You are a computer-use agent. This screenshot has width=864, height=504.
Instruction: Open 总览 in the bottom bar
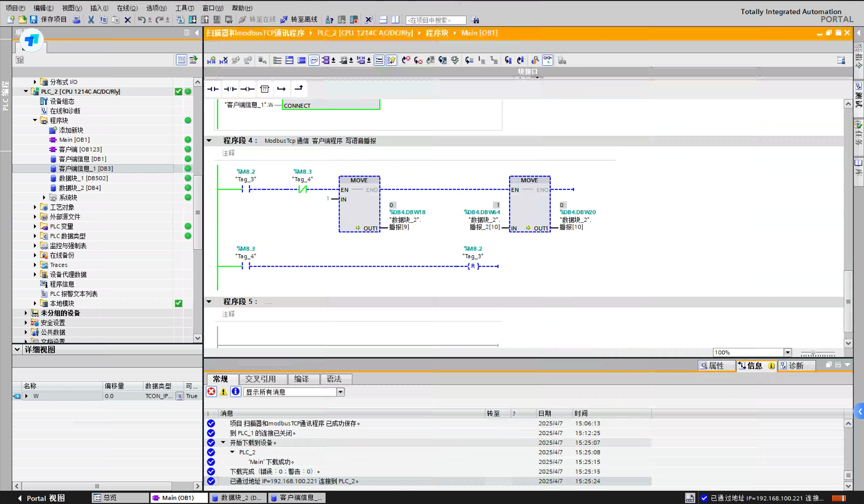[120, 498]
